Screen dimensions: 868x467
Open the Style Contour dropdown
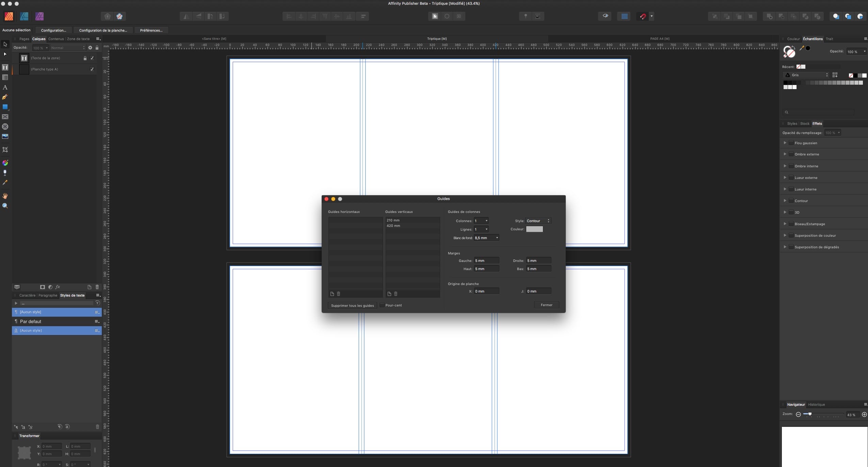coord(538,221)
